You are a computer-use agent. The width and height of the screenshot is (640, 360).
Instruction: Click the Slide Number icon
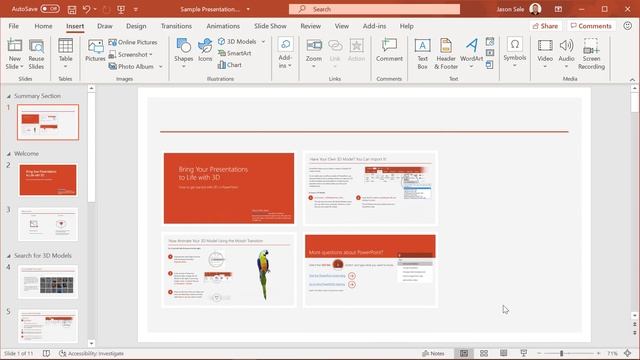[x=490, y=53]
